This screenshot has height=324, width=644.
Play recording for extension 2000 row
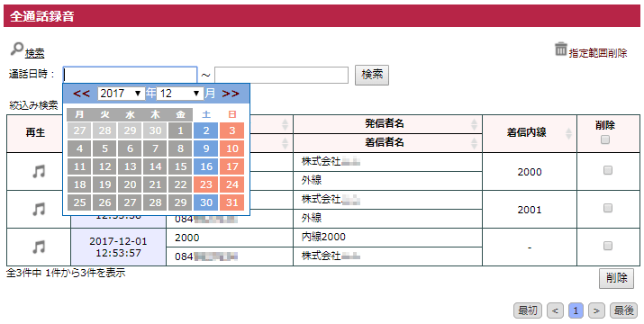tap(39, 172)
